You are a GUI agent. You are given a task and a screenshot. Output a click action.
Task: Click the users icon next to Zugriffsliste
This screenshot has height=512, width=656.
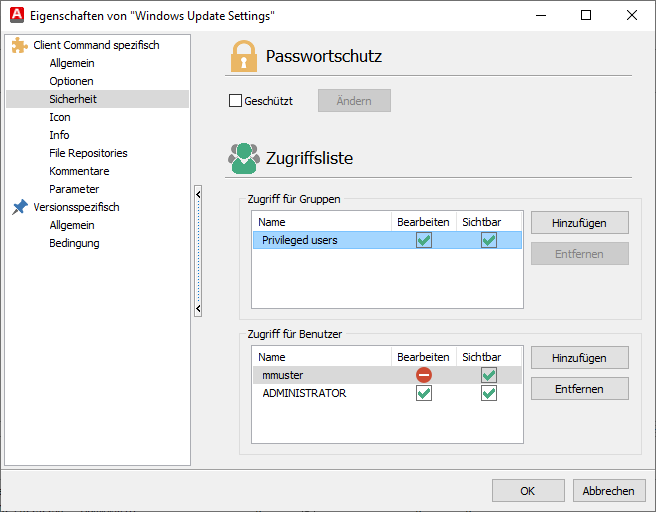[x=243, y=158]
